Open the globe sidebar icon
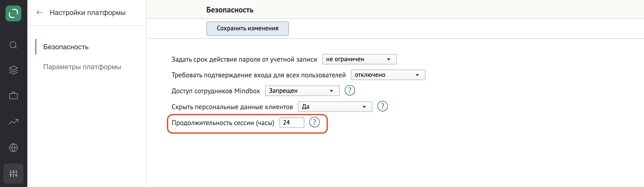 (13, 148)
